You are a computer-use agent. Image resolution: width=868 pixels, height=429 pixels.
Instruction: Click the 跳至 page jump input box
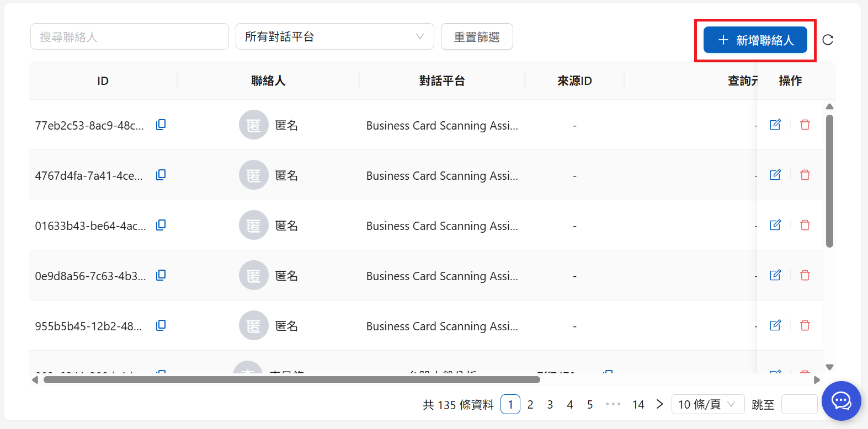coord(799,404)
